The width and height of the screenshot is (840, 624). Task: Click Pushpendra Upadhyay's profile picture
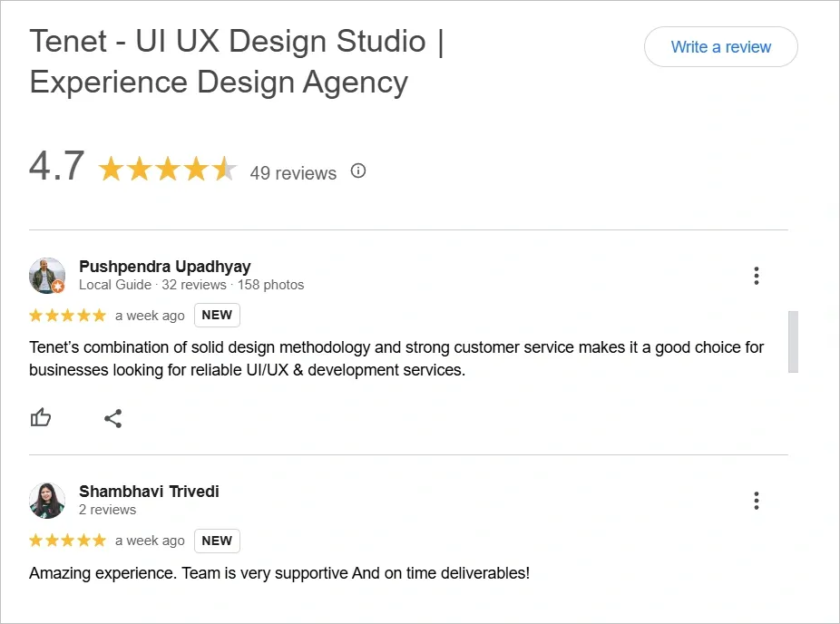click(x=47, y=276)
